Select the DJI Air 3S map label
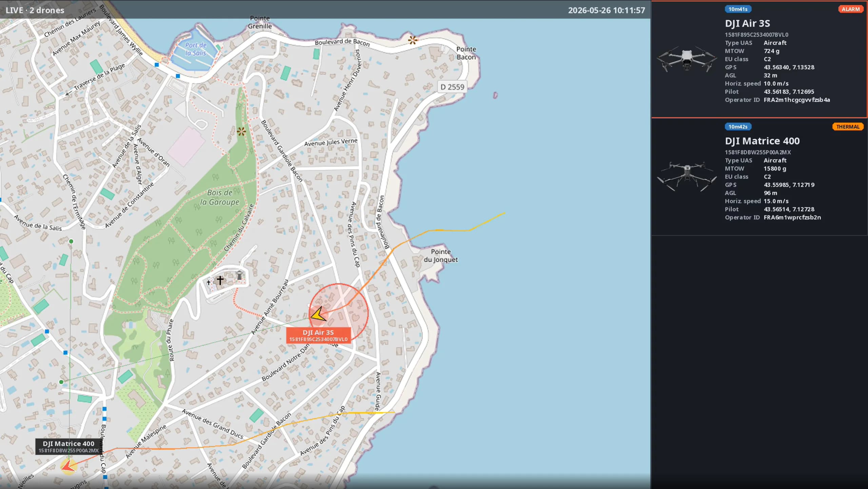Screen dimensions: 868x489 [x=318, y=335]
